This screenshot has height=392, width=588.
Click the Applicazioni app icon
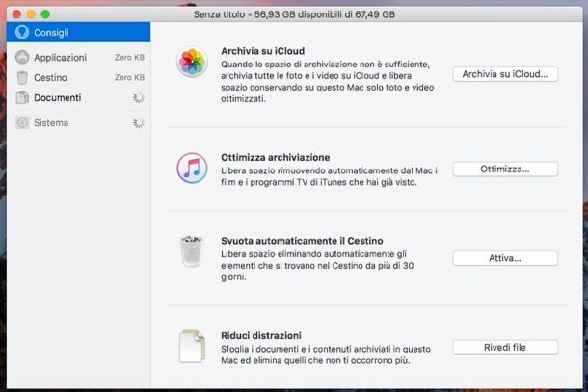[22, 58]
